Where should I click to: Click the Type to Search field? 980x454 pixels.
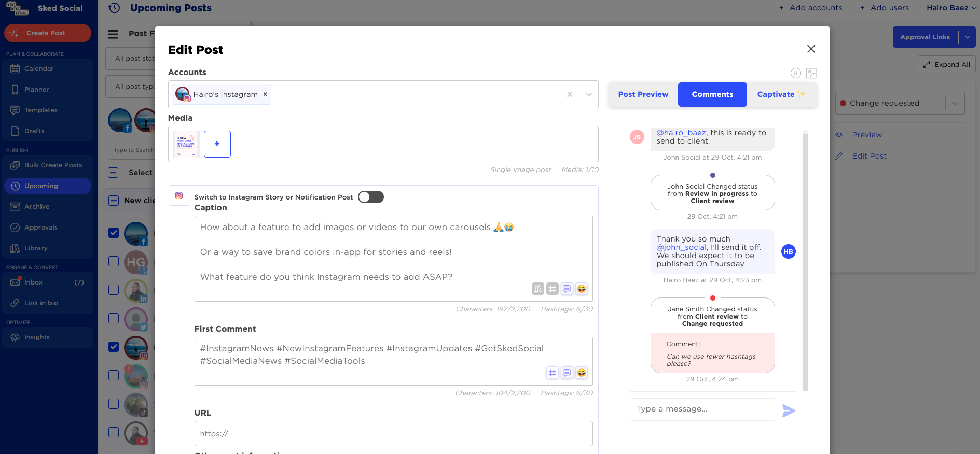[132, 150]
